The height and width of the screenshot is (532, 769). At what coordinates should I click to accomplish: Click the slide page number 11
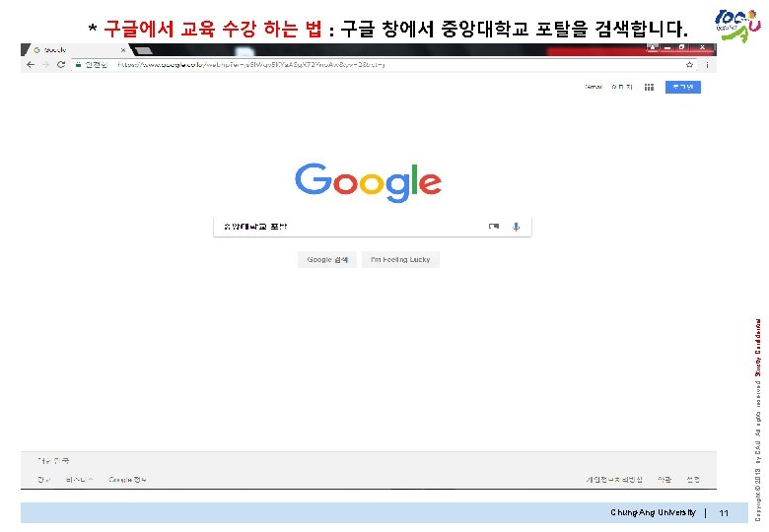coord(724,513)
